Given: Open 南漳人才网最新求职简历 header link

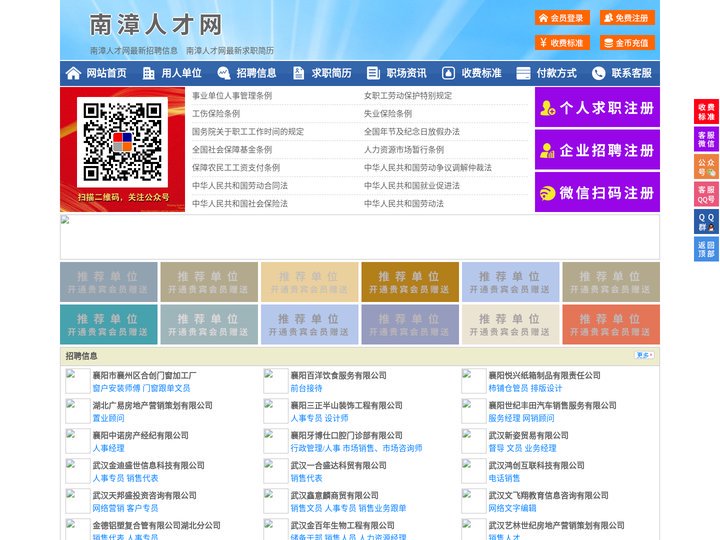Looking at the screenshot, I should click(x=230, y=51).
